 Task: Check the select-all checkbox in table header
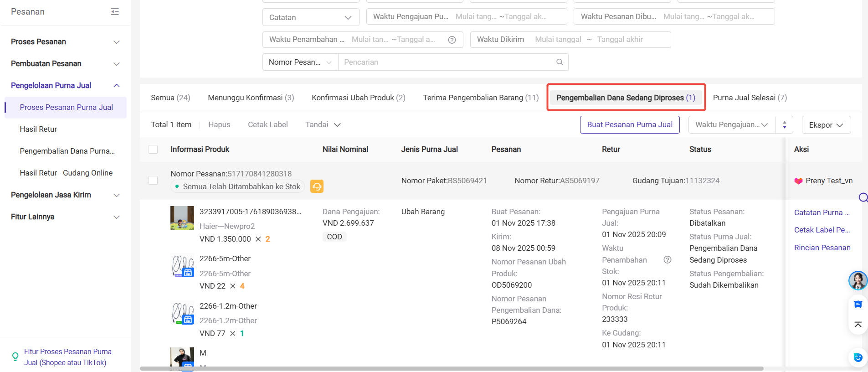click(153, 150)
